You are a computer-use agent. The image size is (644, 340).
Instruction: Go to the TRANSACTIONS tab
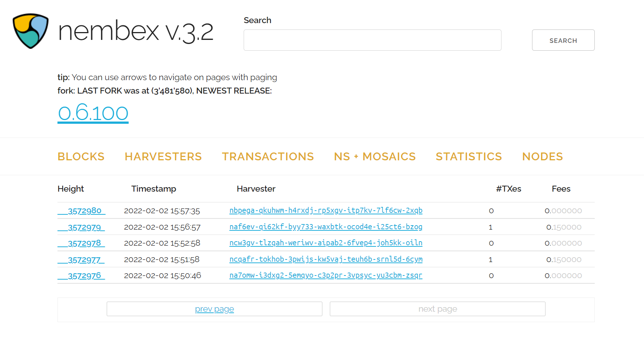point(268,157)
